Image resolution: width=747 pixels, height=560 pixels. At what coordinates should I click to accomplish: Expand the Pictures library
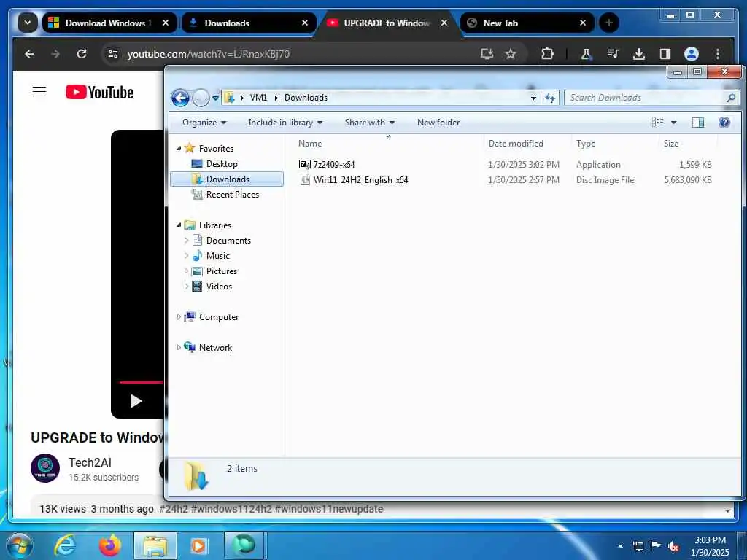(186, 271)
